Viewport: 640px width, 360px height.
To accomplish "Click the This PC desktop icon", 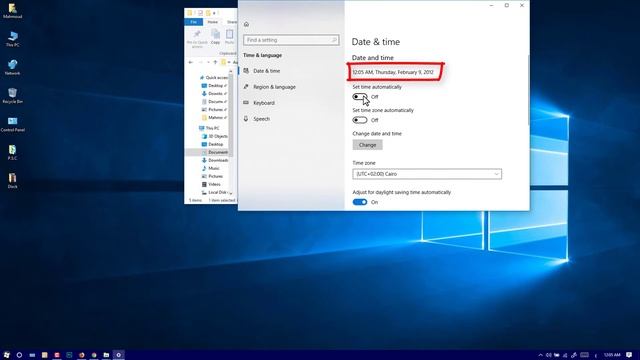I will click(x=13, y=39).
